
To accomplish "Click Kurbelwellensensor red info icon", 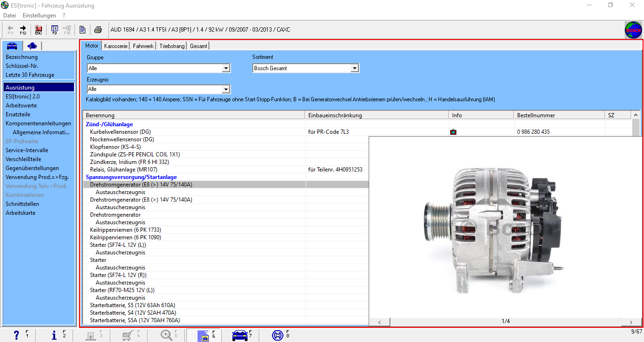I will tap(453, 132).
